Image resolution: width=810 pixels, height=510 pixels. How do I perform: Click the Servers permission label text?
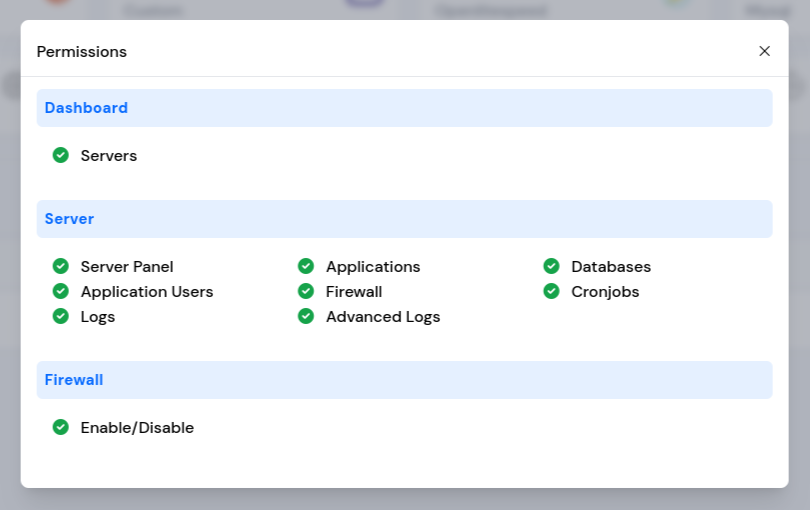tap(108, 156)
